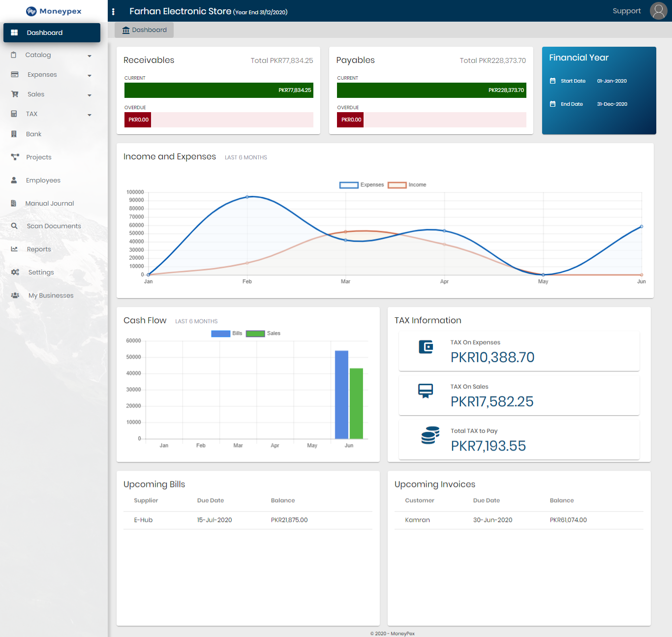
Task: Click the three-dot menu icon in header
Action: pyautogui.click(x=113, y=12)
